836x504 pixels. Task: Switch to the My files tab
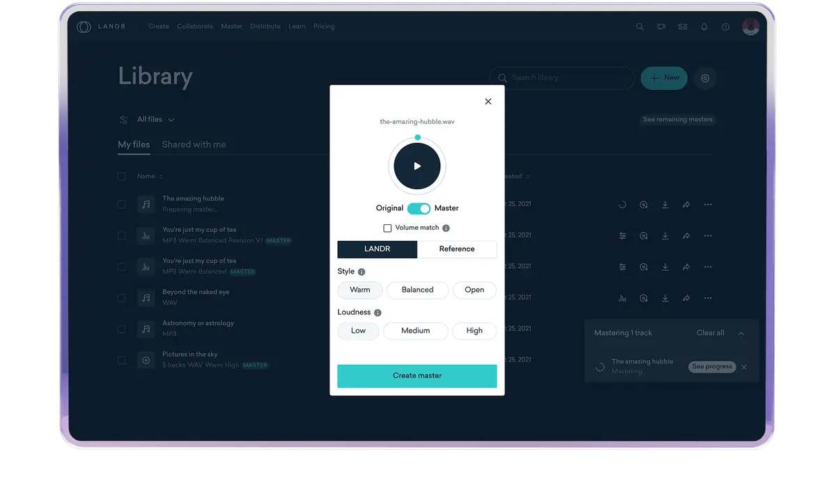pyautogui.click(x=134, y=145)
